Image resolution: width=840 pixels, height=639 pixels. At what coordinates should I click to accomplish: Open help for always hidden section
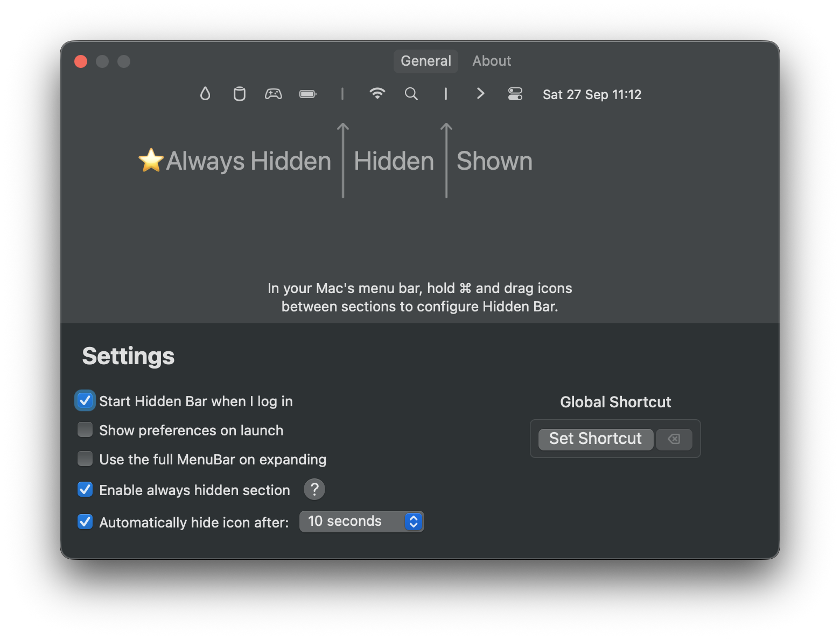click(314, 489)
